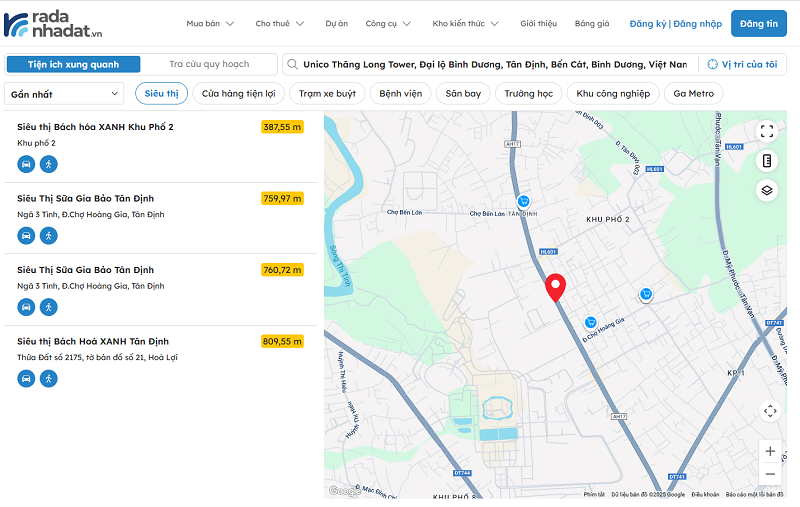Toggle the Trường học filter chip
This screenshot has width=800, height=507.
click(528, 94)
